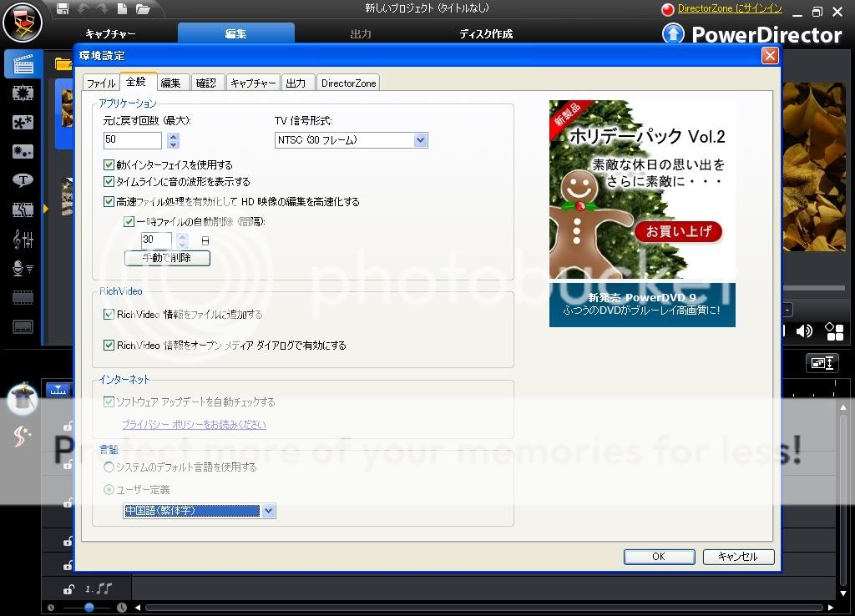Toggle automatic software update check checkbox
This screenshot has width=855, height=616.
[x=109, y=402]
